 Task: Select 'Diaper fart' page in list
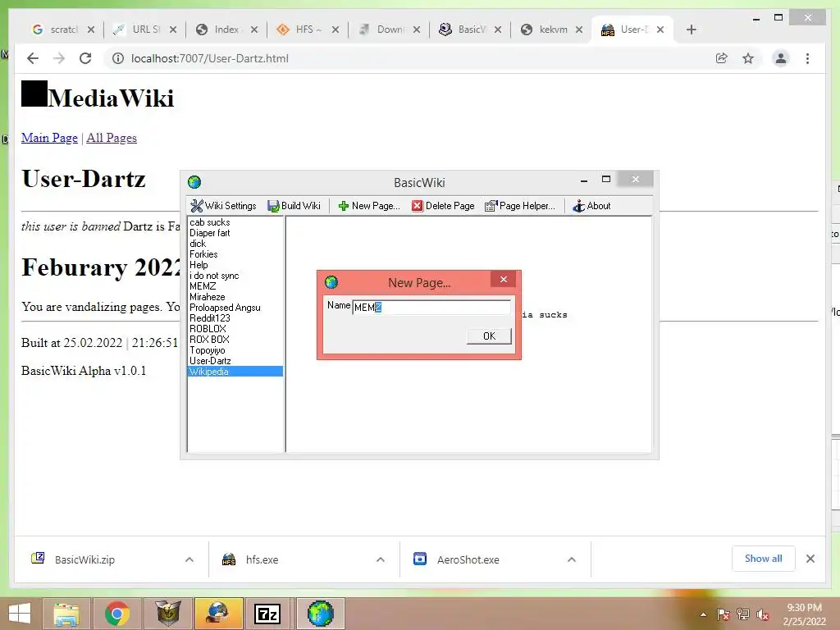point(209,233)
